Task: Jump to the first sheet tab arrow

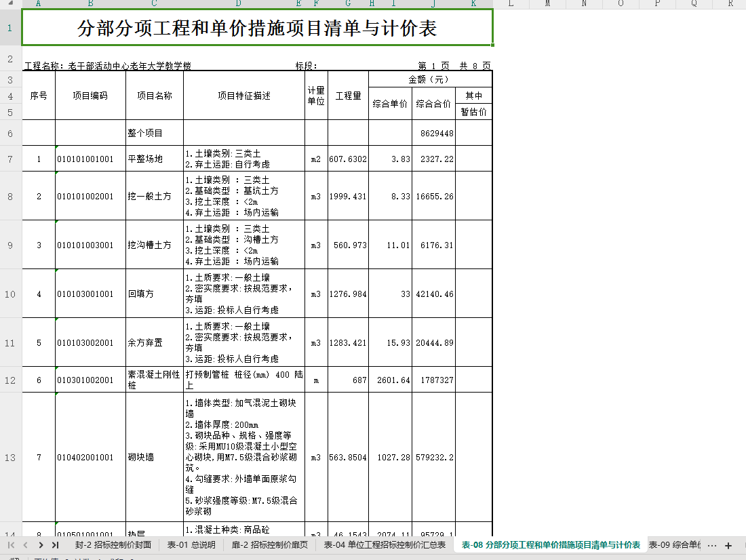Action: pos(12,545)
